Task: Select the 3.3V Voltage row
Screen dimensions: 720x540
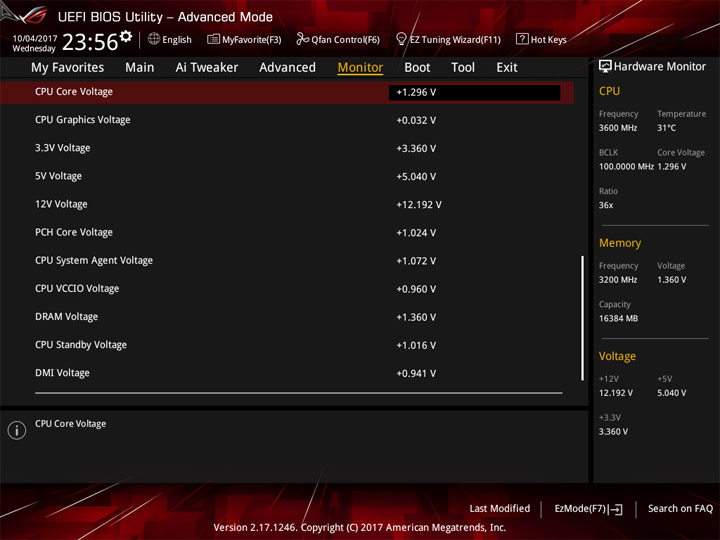Action: click(x=287, y=148)
